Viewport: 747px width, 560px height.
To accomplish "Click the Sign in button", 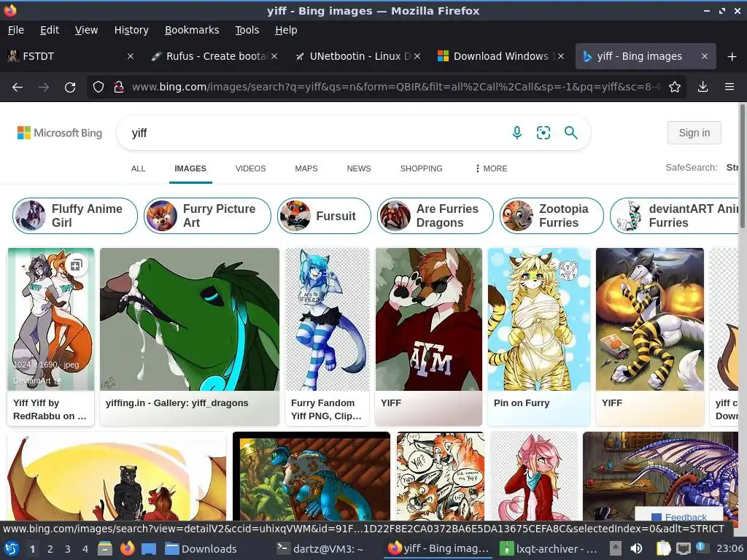I will coord(694,133).
